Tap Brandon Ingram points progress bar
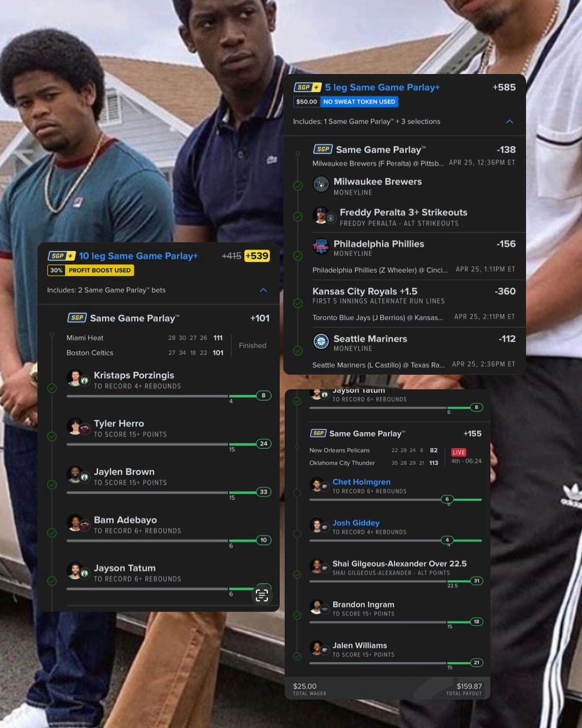This screenshot has width=582, height=728. point(396,622)
